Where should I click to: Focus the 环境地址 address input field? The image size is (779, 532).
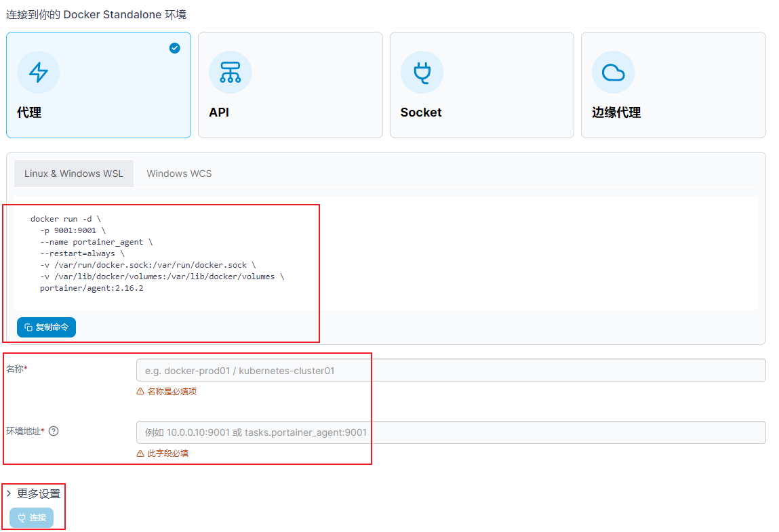point(451,432)
